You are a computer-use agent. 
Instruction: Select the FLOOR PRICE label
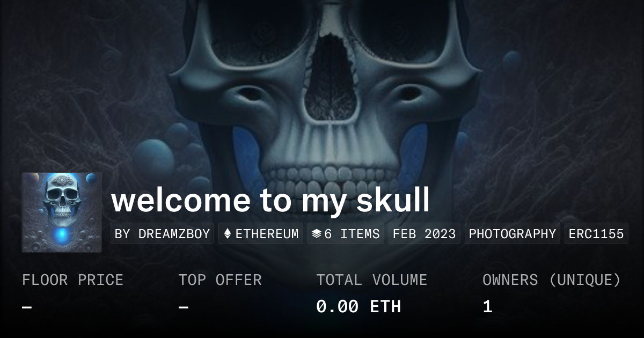[x=72, y=280]
